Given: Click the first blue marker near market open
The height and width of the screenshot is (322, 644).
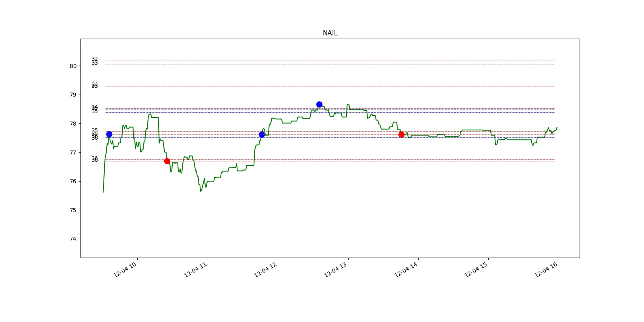Looking at the screenshot, I should coord(109,134).
